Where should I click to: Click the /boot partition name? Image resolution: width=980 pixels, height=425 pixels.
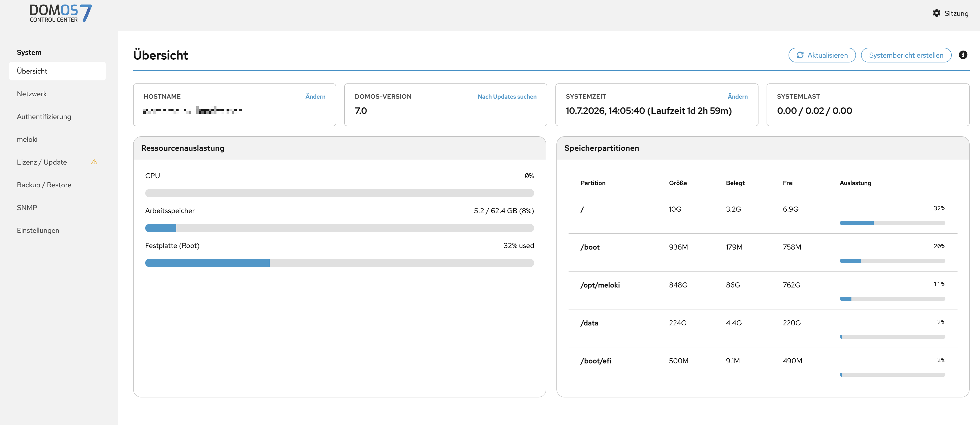tap(590, 247)
